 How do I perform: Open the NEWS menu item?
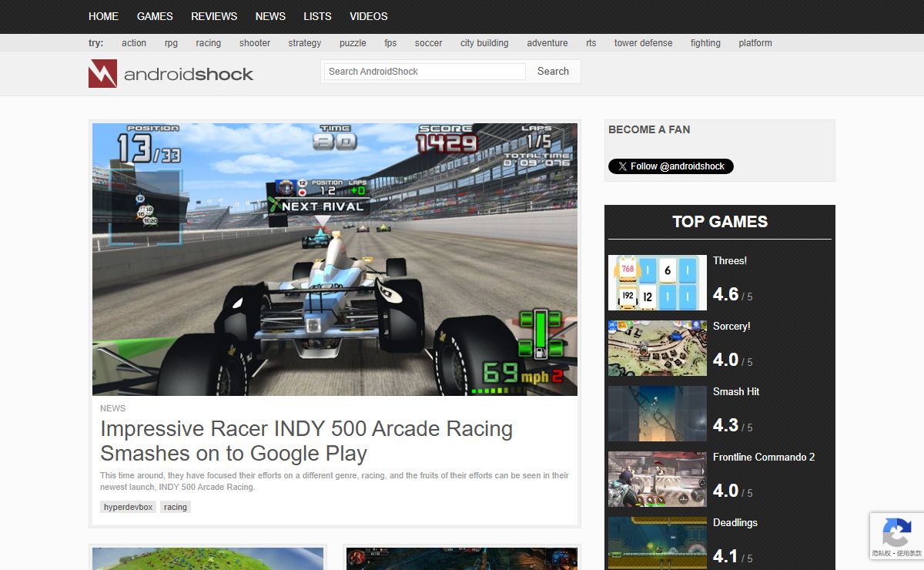(x=270, y=16)
